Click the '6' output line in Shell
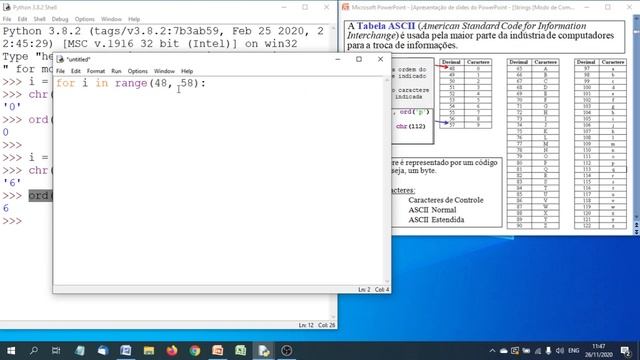640x360 pixels. point(6,209)
